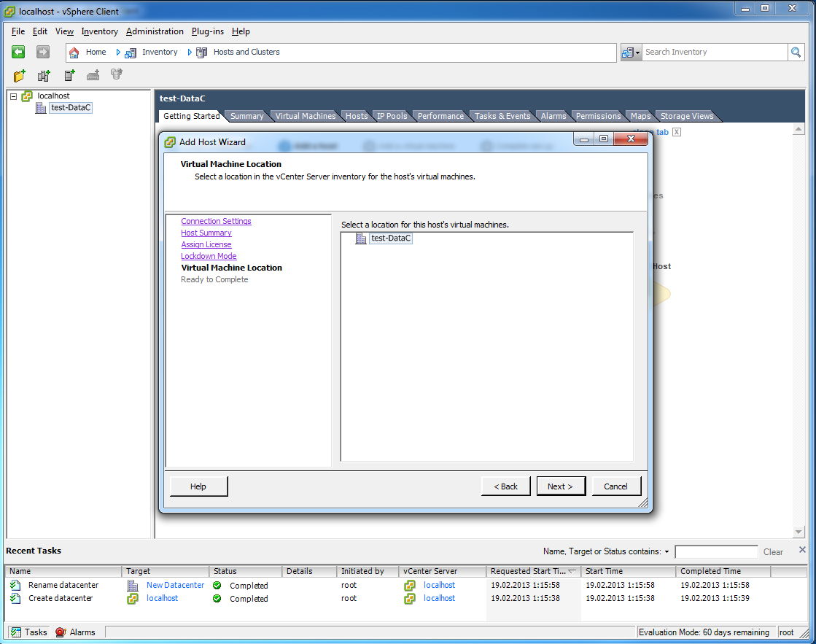
Task: Click the New Folder toolbar icon
Action: tap(19, 76)
